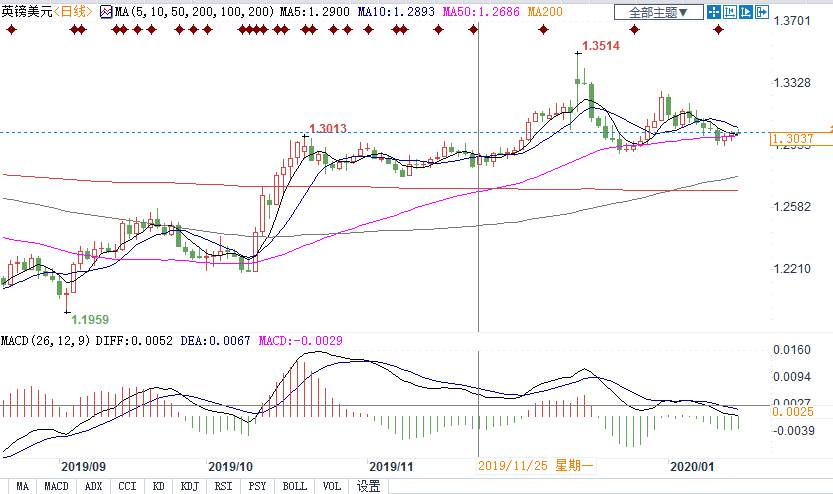The height and width of the screenshot is (494, 833).
Task: Click the DIFF:0.0052 value
Action: point(134,340)
